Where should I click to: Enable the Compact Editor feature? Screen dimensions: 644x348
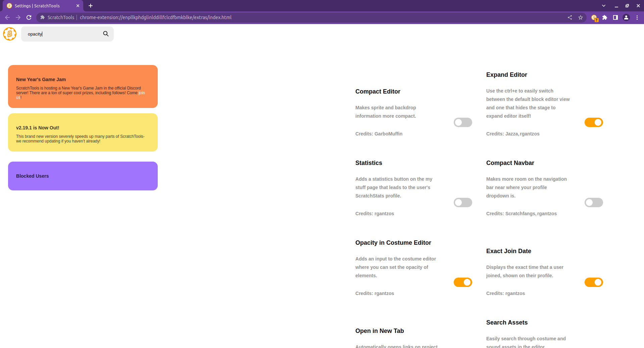462,122
